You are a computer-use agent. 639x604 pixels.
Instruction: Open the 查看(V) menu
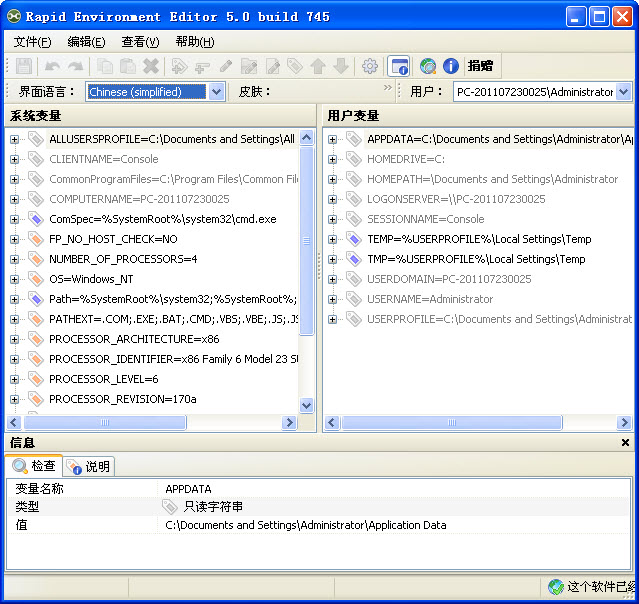(140, 42)
